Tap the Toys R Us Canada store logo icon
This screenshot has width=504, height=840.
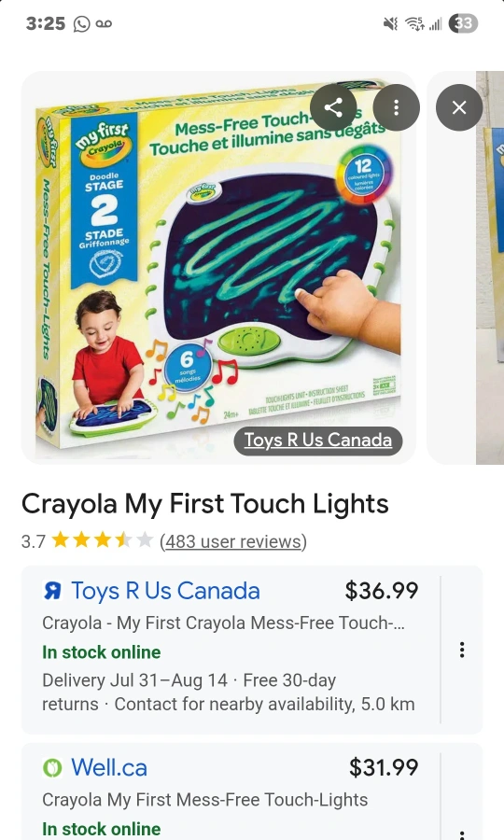tap(52, 591)
